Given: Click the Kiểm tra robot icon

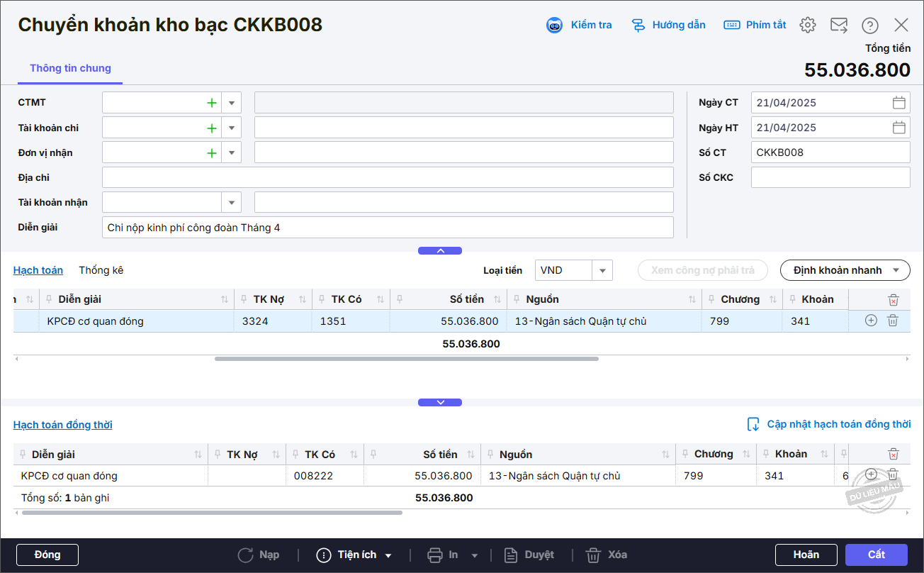Looking at the screenshot, I should click(554, 26).
